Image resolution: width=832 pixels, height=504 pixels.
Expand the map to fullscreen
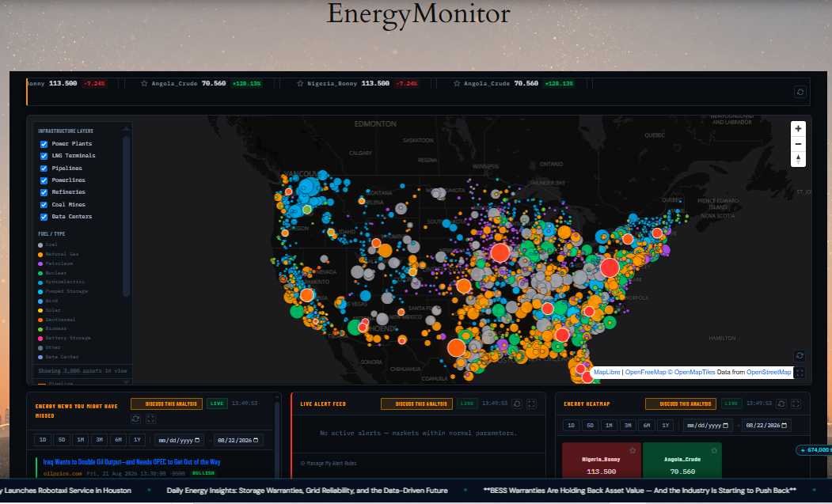pos(800,373)
